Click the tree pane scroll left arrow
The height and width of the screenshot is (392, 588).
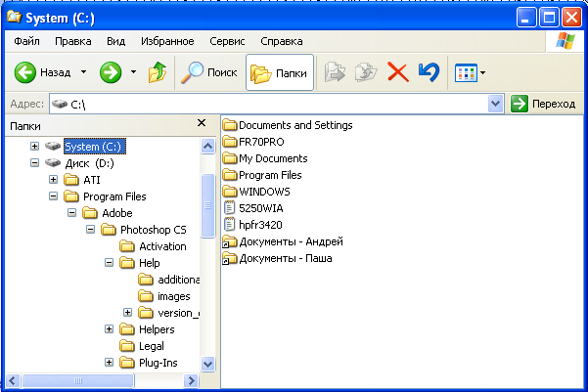(12, 380)
